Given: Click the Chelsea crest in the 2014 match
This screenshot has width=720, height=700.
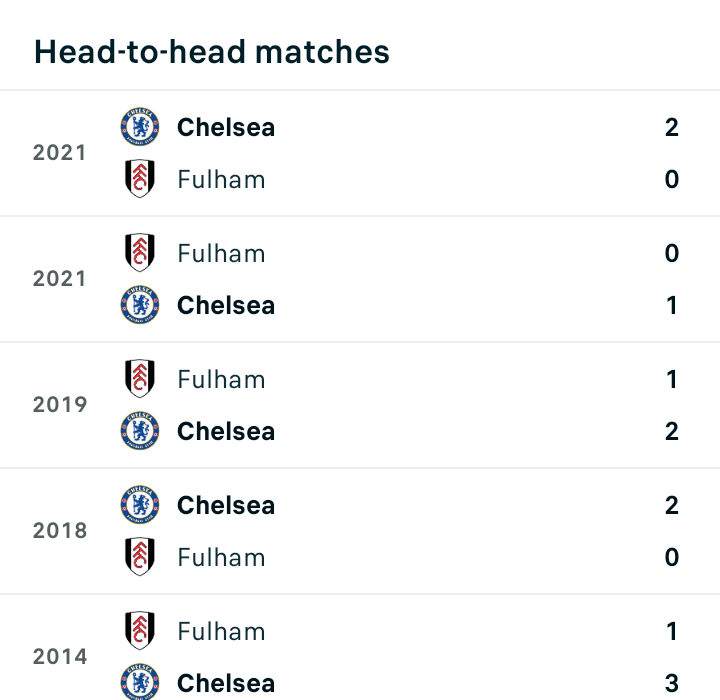Looking at the screenshot, I should (140, 682).
